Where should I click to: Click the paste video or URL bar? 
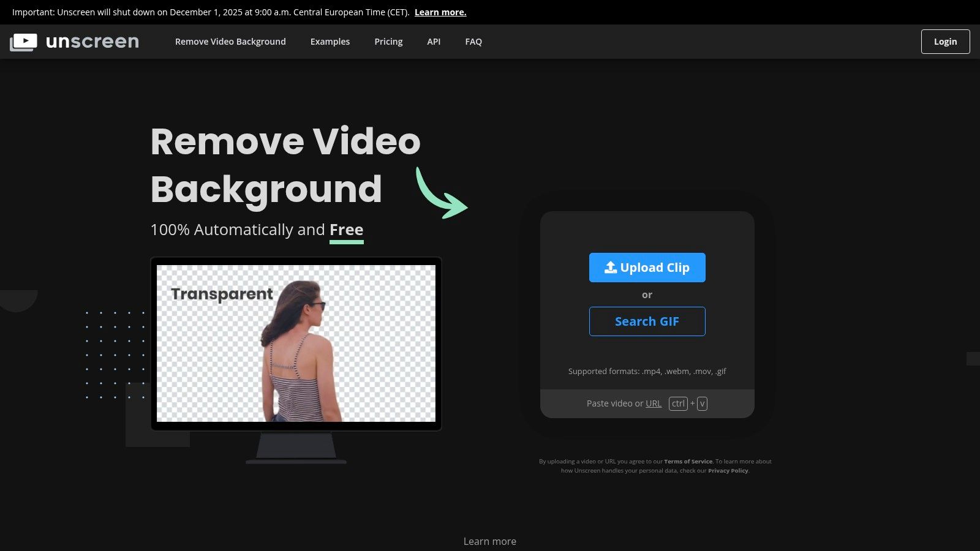coord(647,403)
